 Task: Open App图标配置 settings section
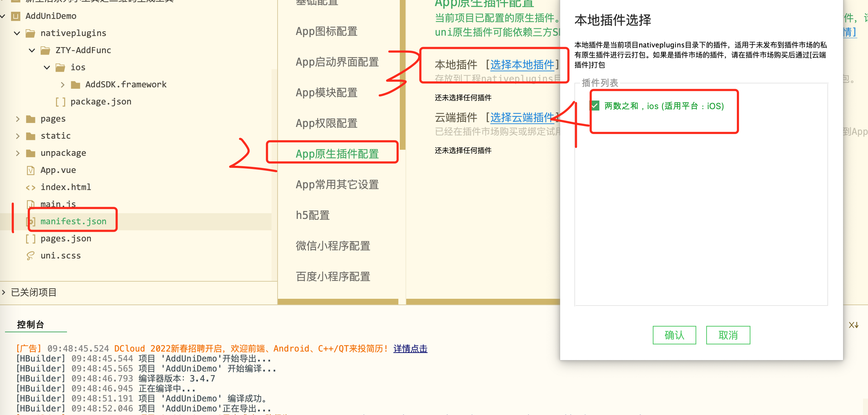click(x=327, y=31)
